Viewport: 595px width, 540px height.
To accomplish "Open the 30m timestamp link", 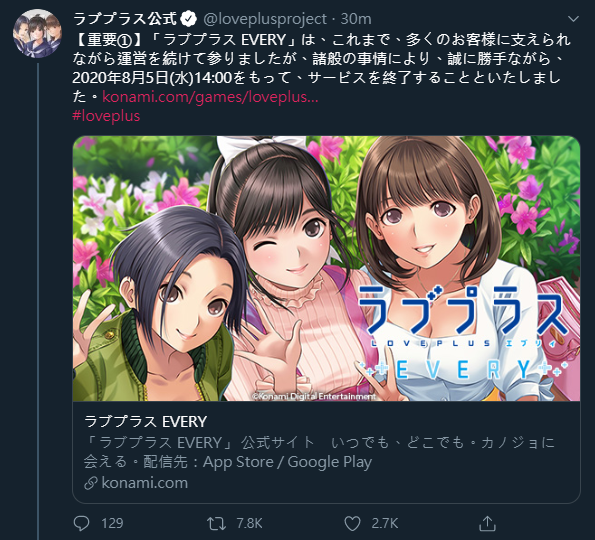I will point(356,19).
